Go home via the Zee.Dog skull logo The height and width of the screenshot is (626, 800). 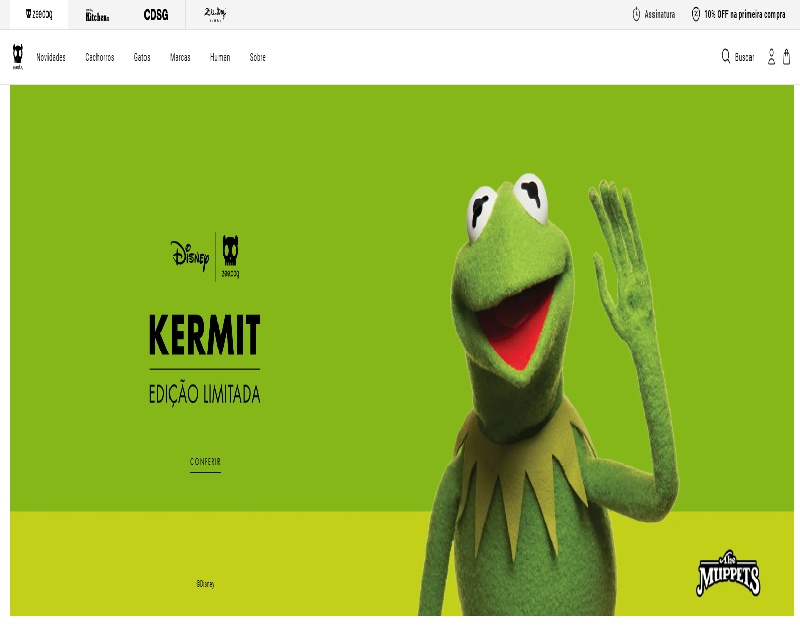pos(18,57)
